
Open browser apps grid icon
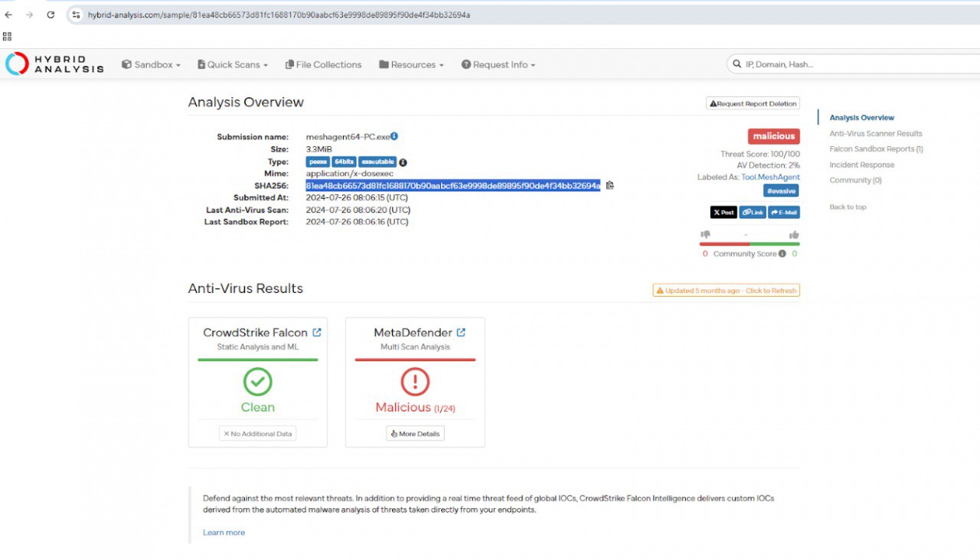8,36
